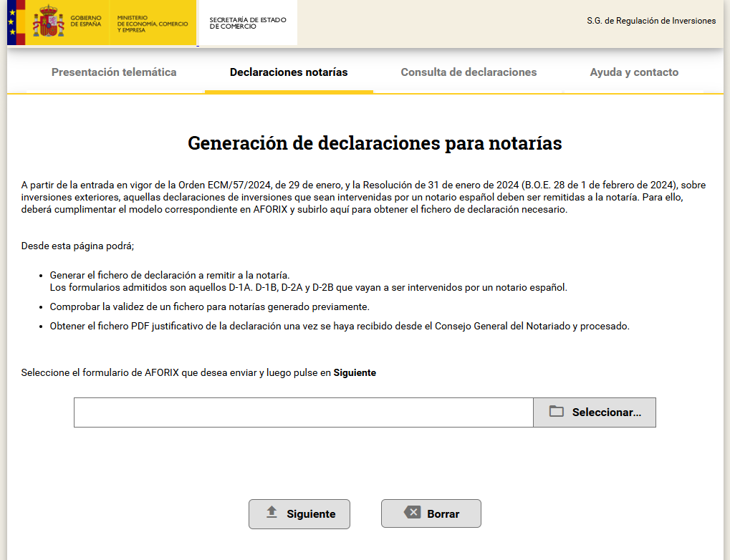Click the European Union flag icon
The width and height of the screenshot is (730, 560).
coord(11,23)
